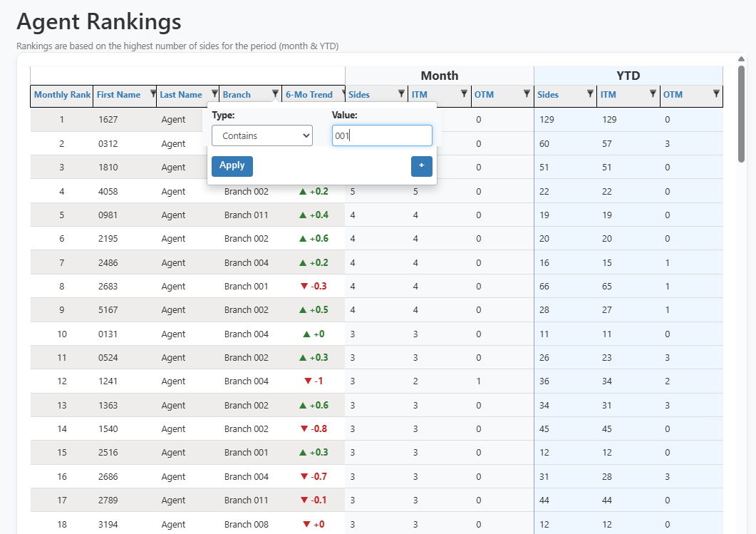756x534 pixels.
Task: Click the YTD group header
Action: point(628,76)
